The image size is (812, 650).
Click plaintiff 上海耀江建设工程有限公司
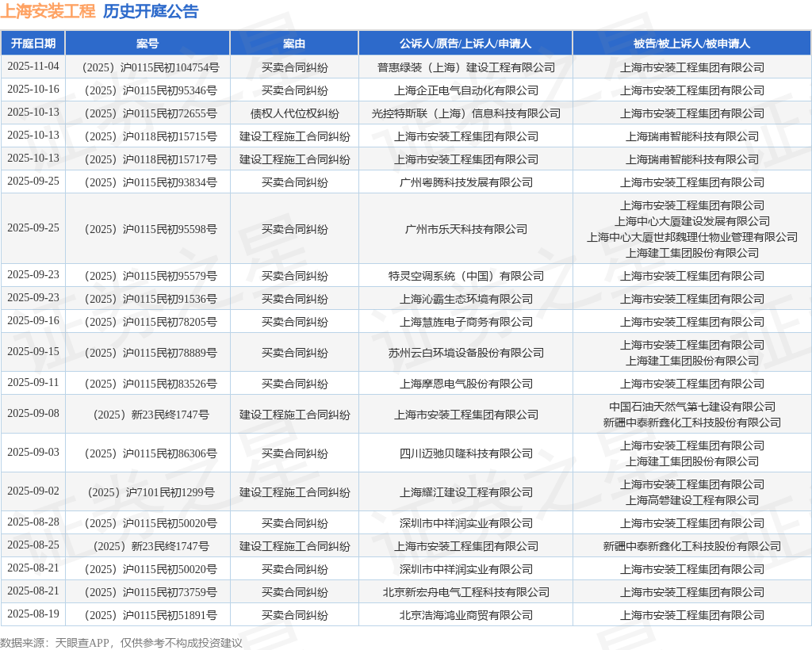(466, 492)
